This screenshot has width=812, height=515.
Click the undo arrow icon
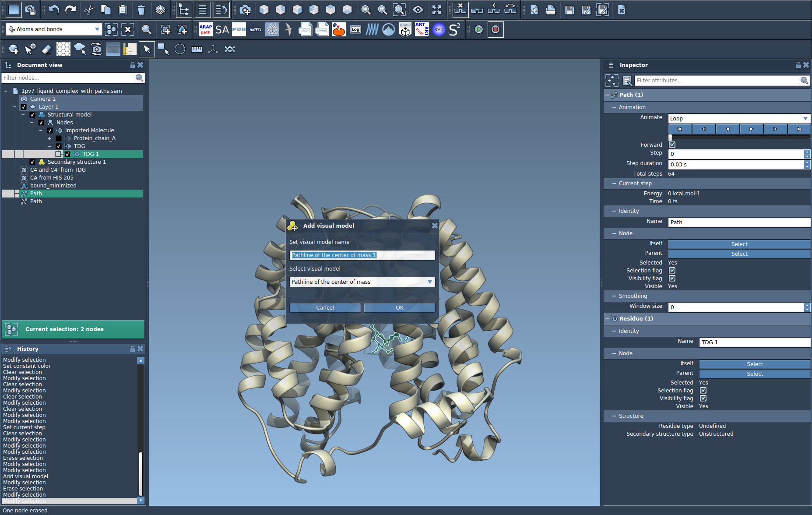[53, 10]
